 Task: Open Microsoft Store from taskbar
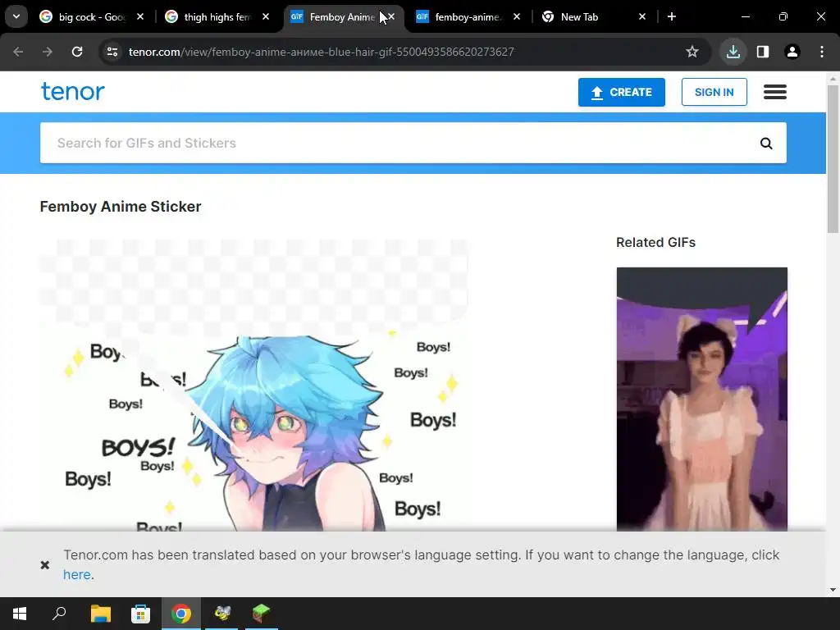[140, 614]
